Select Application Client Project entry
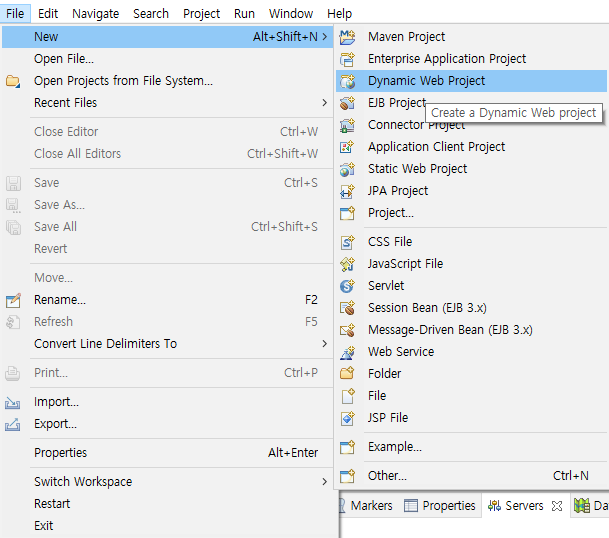This screenshot has height=538, width=609. tap(472, 147)
